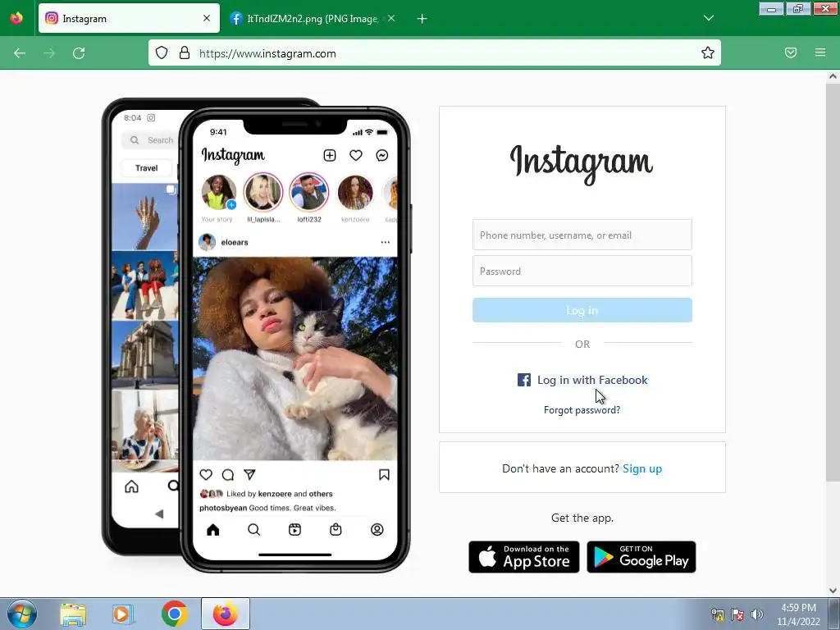Click Get it on Google Play badge
Image resolution: width=840 pixels, height=630 pixels.
641,557
